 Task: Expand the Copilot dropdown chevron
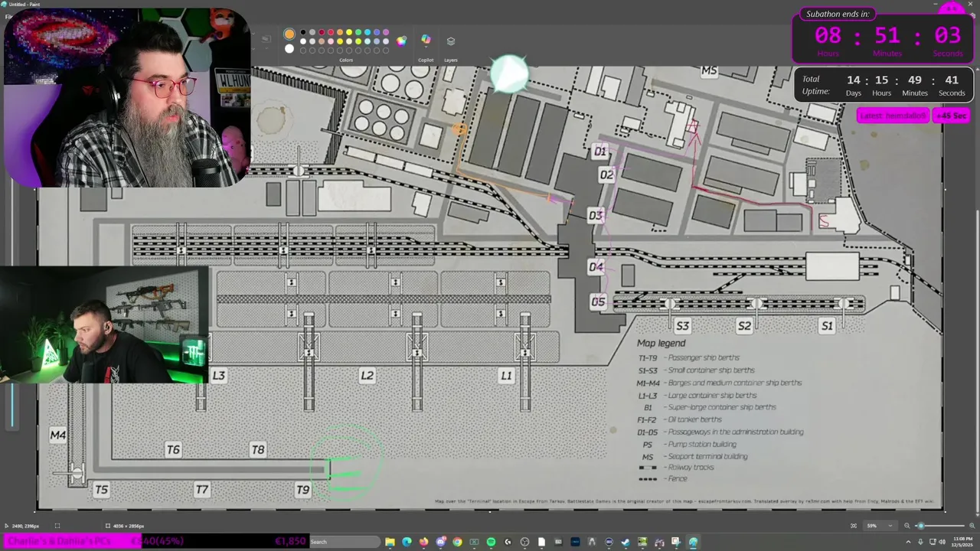[x=426, y=47]
